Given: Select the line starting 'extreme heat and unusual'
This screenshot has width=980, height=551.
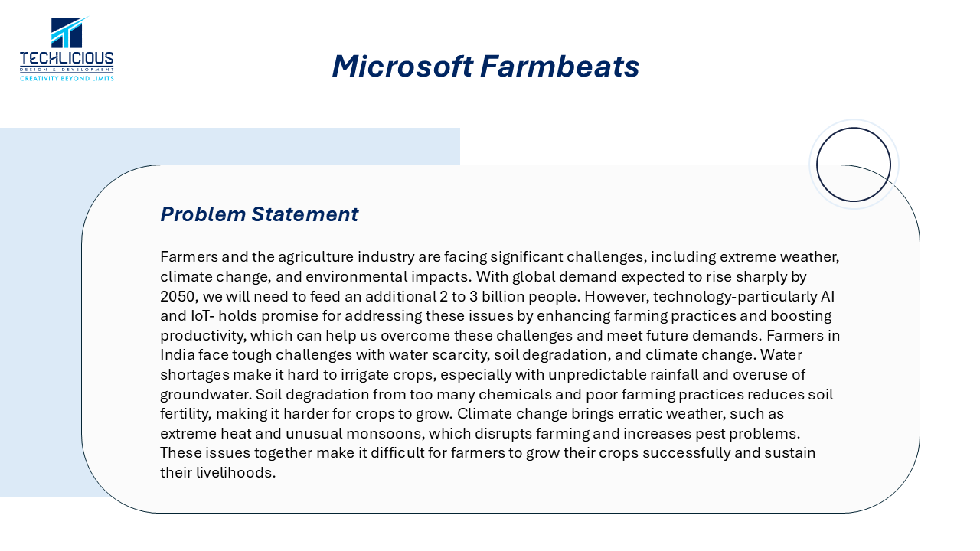Looking at the screenshot, I should (480, 434).
